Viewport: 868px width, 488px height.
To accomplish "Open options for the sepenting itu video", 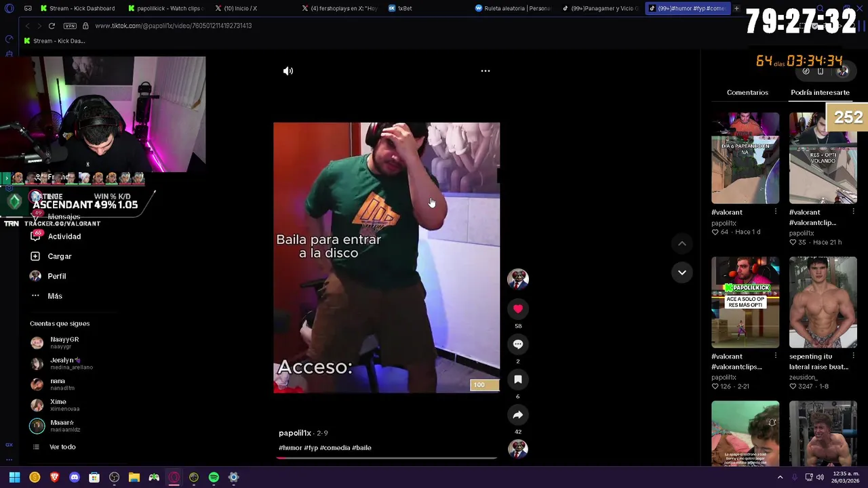I will tap(853, 357).
